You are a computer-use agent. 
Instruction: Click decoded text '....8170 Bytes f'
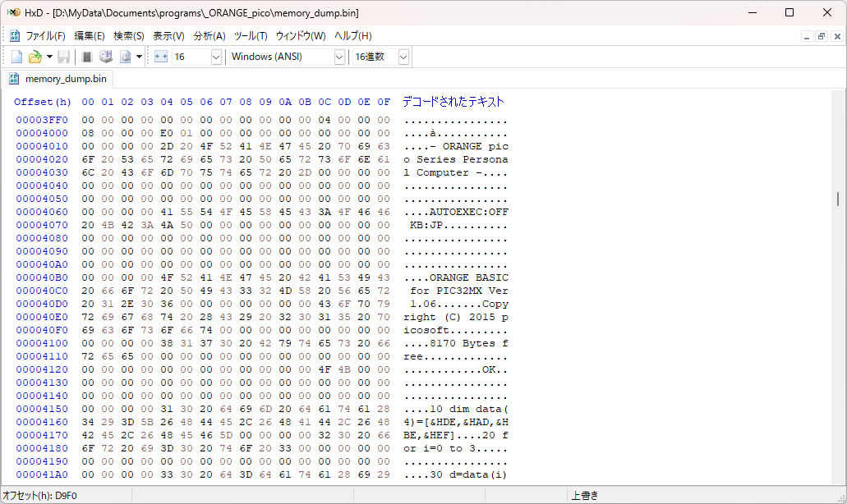456,343
